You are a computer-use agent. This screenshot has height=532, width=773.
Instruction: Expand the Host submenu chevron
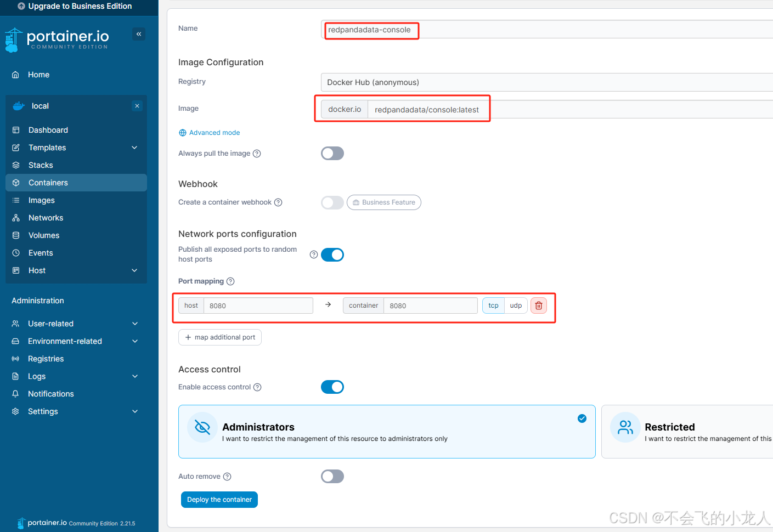pyautogui.click(x=135, y=270)
